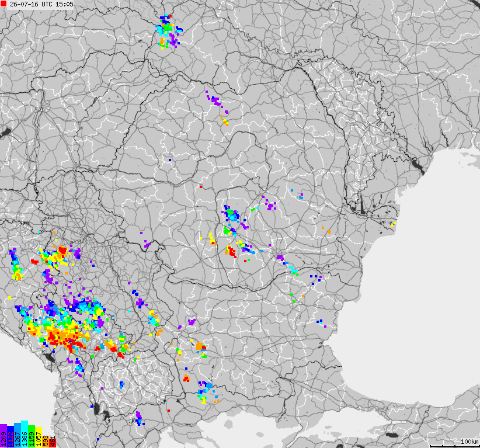
Task: Click the orange legend bar labeled 593
Action: (x=46, y=442)
